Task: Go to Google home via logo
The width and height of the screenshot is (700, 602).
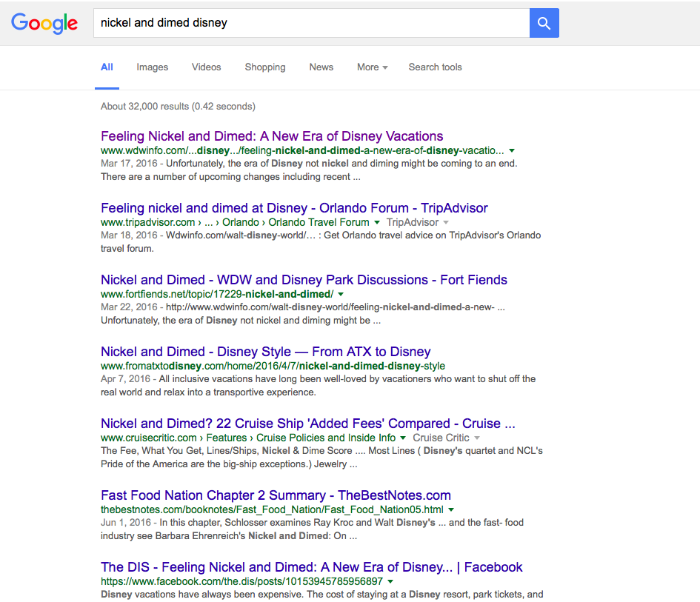Action: (44, 23)
